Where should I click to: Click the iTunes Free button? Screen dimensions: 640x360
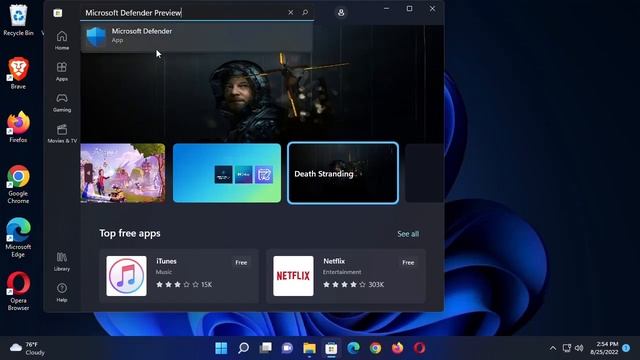(241, 262)
